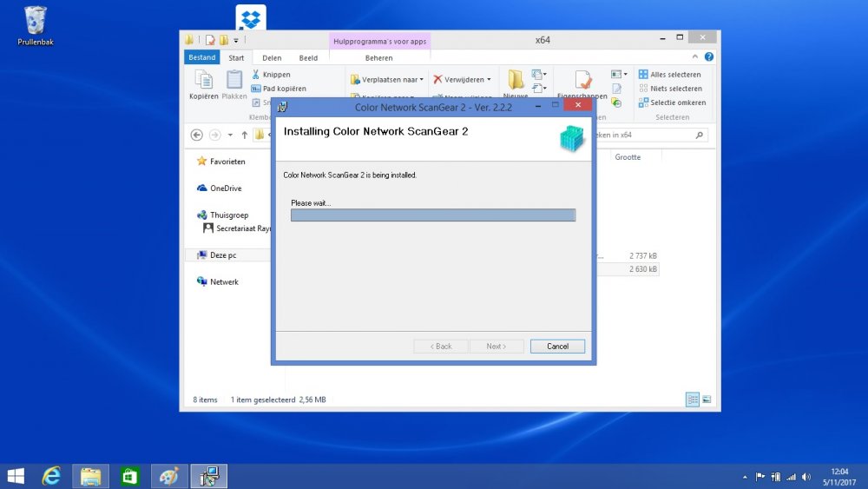
Task: Click the Knippen scissors icon
Action: 256,75
